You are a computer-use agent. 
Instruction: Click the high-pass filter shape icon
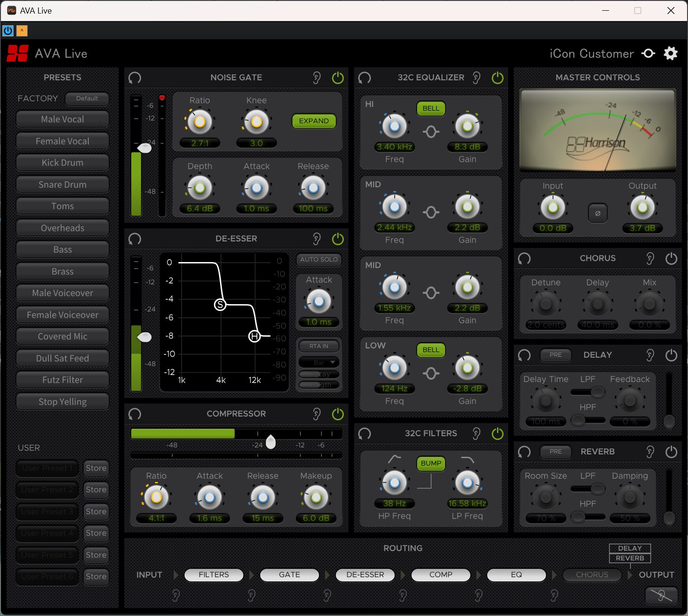click(x=395, y=460)
